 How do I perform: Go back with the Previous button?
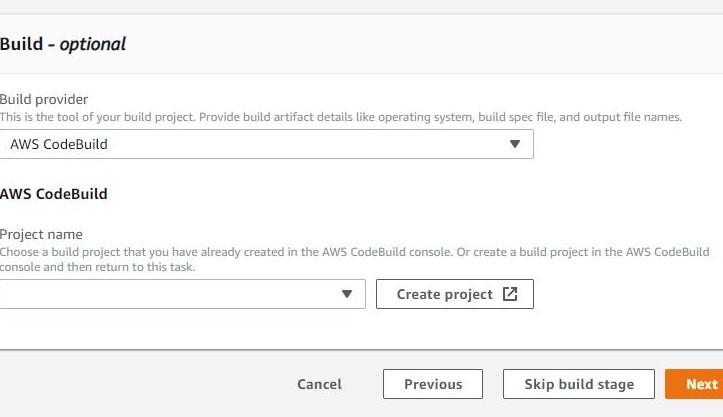point(433,384)
